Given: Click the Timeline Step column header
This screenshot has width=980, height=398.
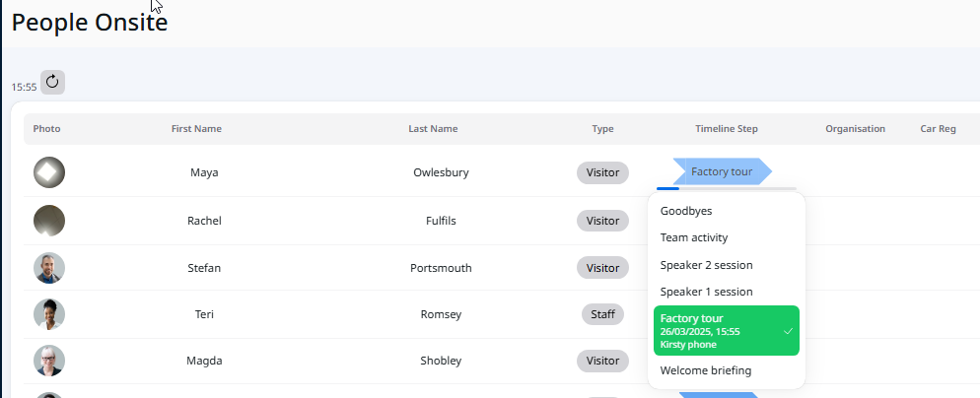Looking at the screenshot, I should [727, 129].
